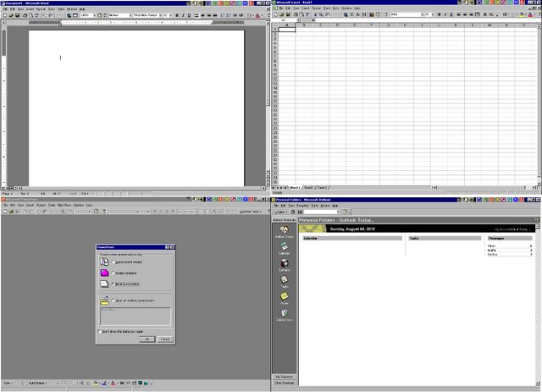Image resolution: width=542 pixels, height=392 pixels.
Task: Click the Inbox link under Messages
Action: click(x=491, y=246)
